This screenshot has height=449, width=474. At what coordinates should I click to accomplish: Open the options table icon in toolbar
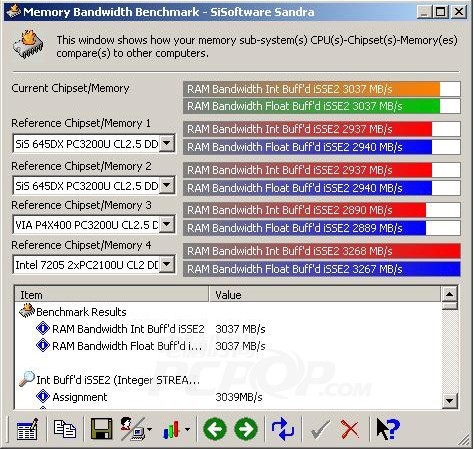27,429
